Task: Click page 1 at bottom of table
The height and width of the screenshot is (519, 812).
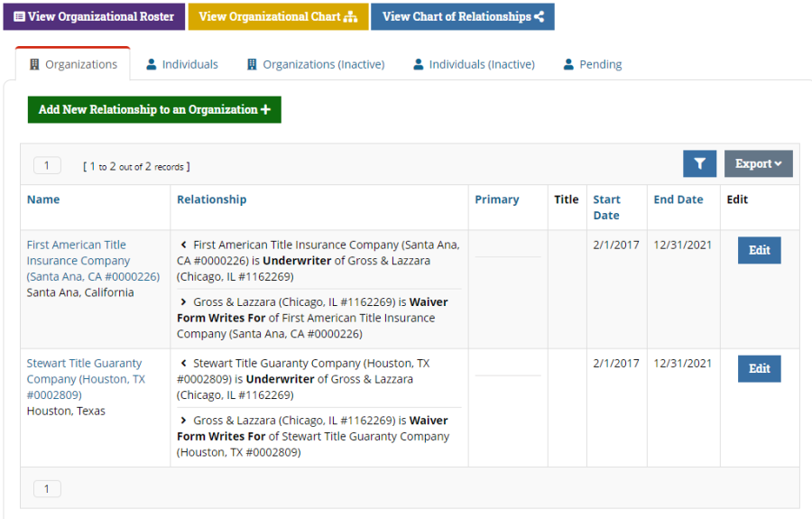Action: tap(47, 488)
